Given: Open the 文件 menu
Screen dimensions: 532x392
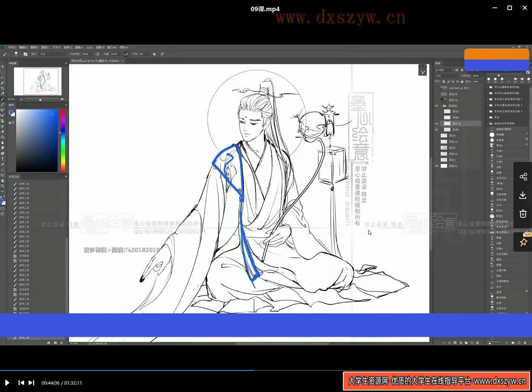Looking at the screenshot, I should tap(12, 48).
